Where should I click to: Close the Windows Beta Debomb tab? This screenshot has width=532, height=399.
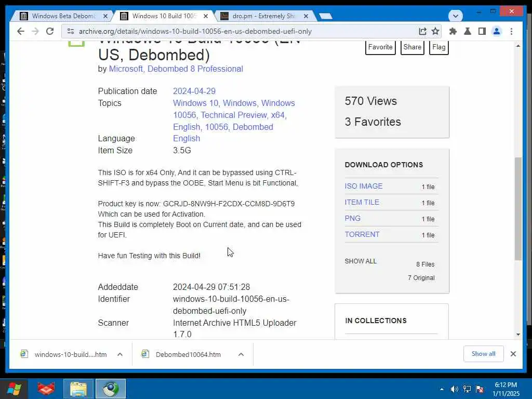(105, 16)
